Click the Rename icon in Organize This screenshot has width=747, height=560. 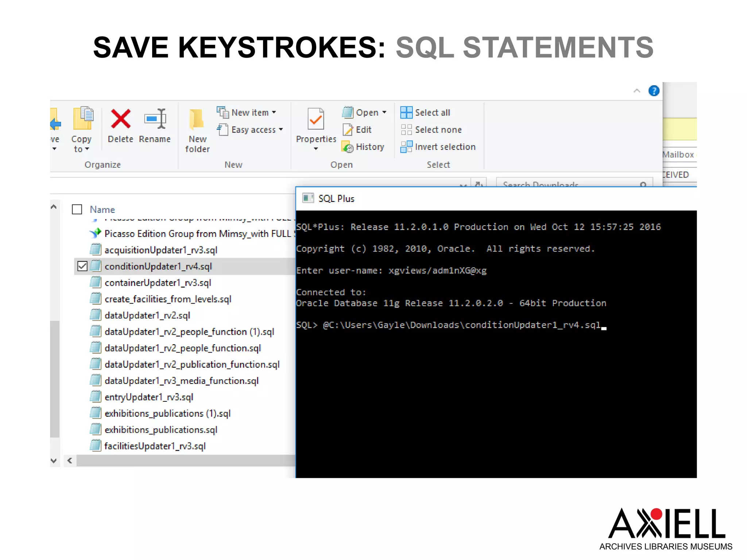[155, 119]
